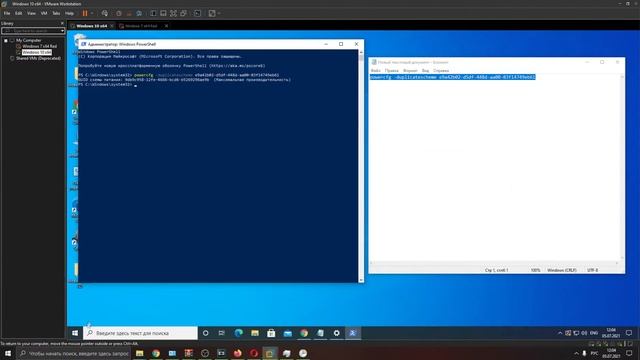Image resolution: width=640 pixels, height=360 pixels.
Task: Open Microsoft Store in guest taskbar
Action: click(x=271, y=333)
